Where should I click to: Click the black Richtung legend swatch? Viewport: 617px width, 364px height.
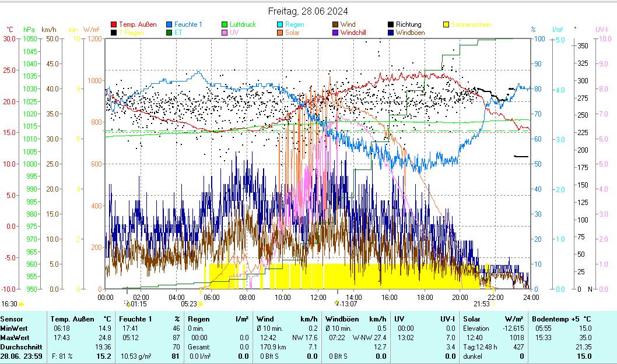tap(391, 24)
